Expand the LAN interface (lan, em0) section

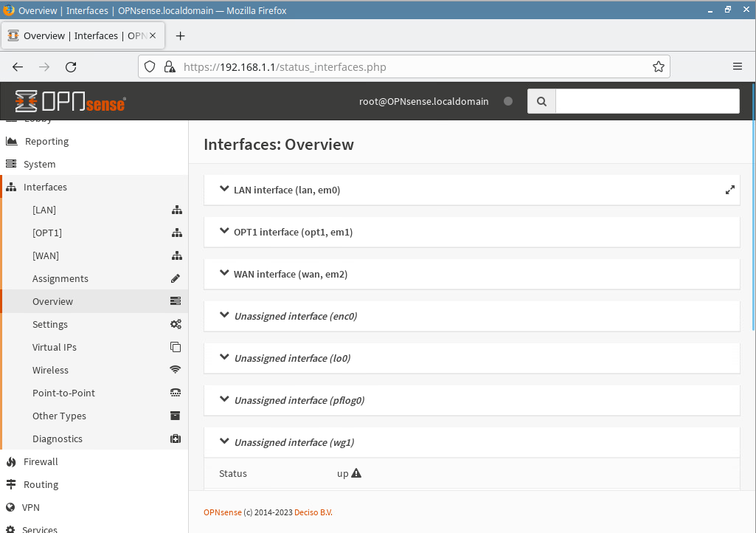(286, 190)
